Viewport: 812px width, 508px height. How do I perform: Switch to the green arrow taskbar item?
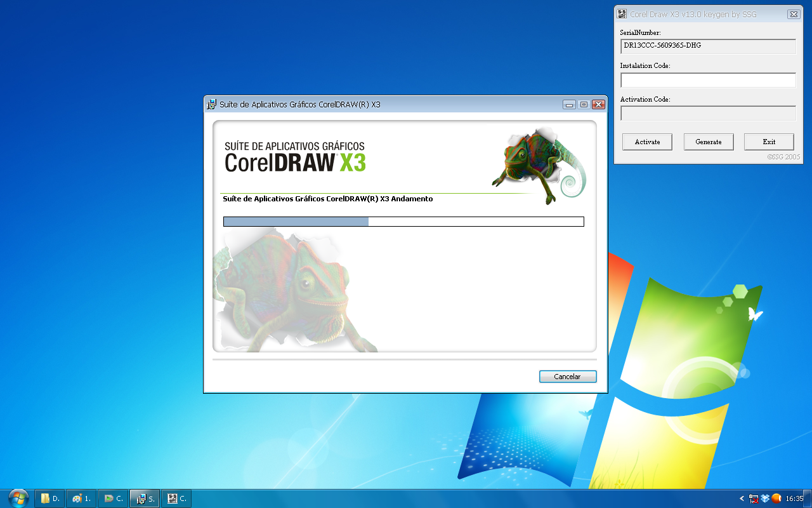(113, 498)
